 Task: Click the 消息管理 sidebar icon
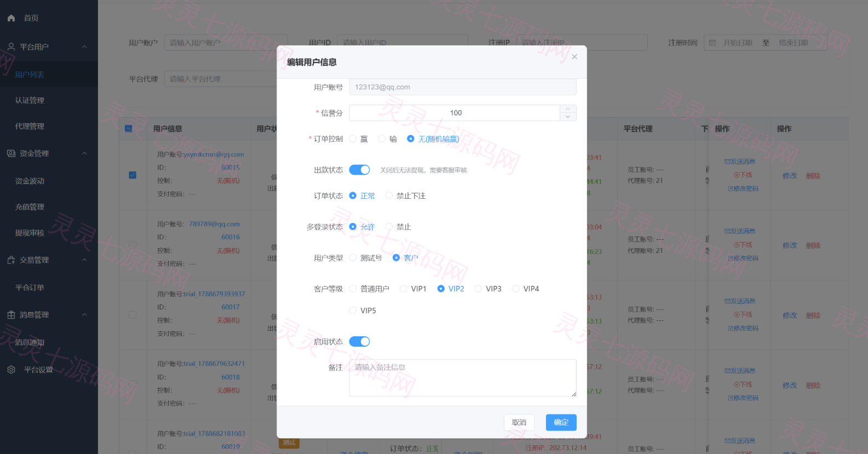click(11, 315)
